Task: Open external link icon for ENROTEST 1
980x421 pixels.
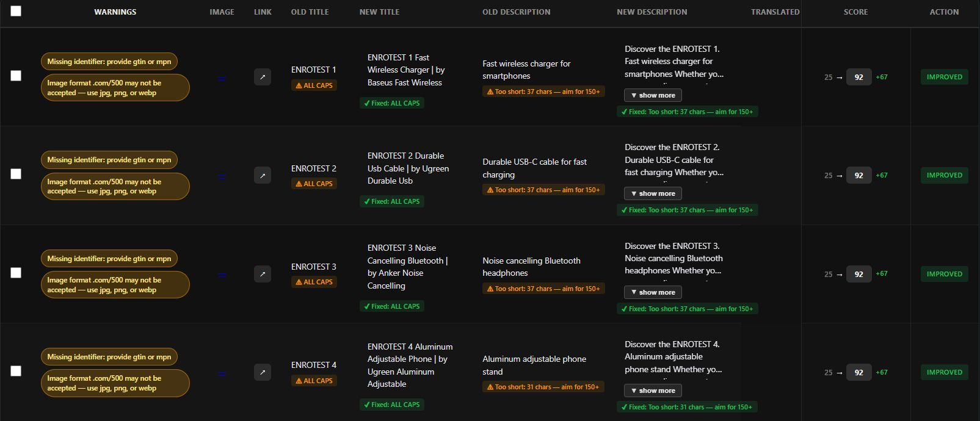Action: [x=262, y=77]
